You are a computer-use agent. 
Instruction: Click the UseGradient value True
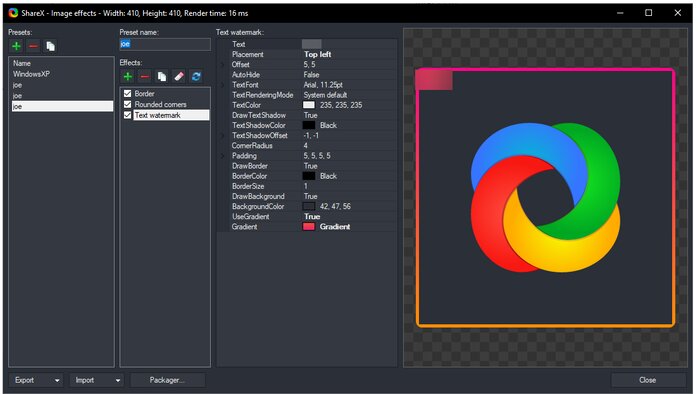312,217
